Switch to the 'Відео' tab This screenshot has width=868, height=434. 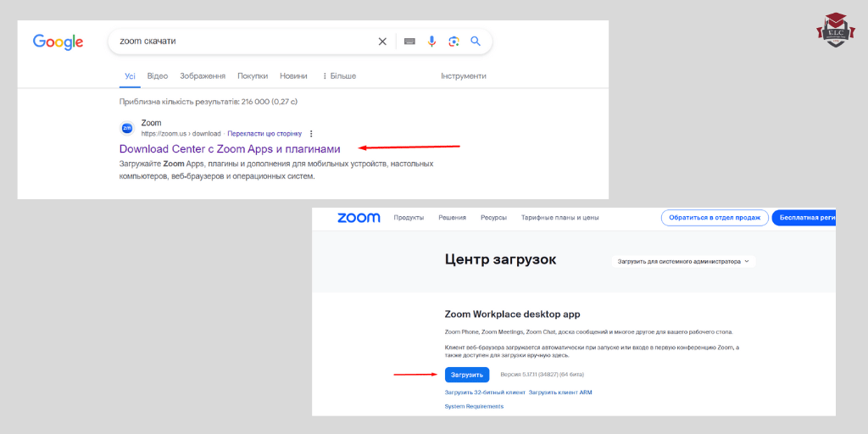click(x=158, y=75)
